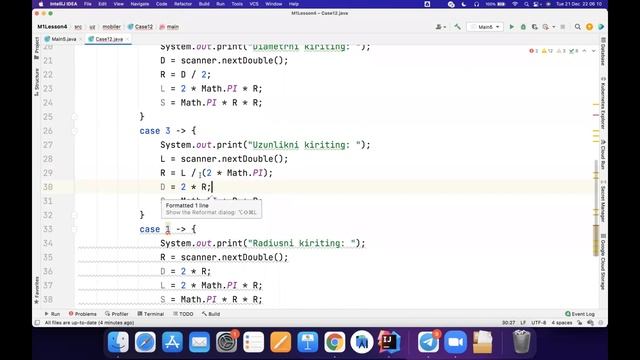The width and height of the screenshot is (640, 360).
Task: Collapse code block at line 33 gutter
Action: 75,229
